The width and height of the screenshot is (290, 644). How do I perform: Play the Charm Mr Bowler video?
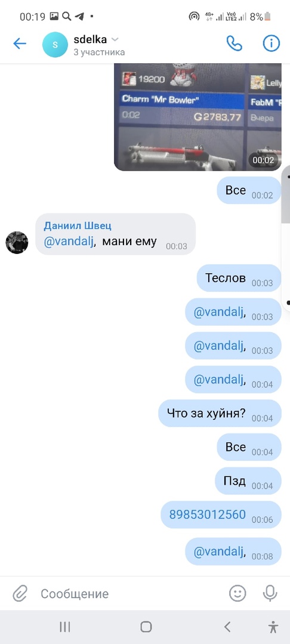[198, 117]
